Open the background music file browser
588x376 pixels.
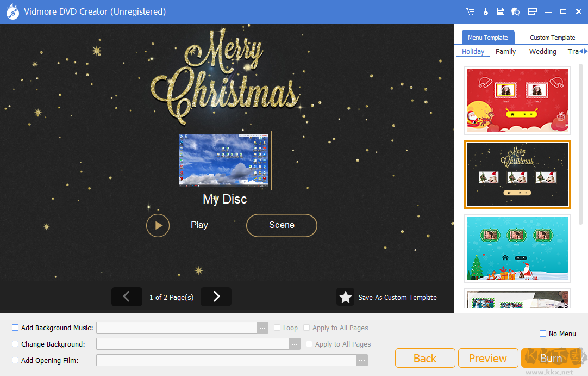tap(262, 327)
